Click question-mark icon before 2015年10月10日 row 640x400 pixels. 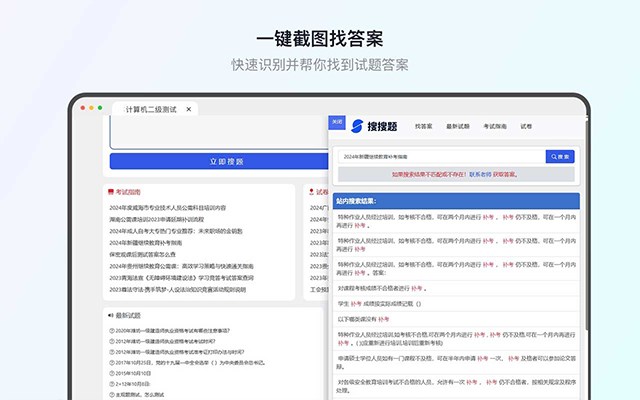click(x=112, y=373)
